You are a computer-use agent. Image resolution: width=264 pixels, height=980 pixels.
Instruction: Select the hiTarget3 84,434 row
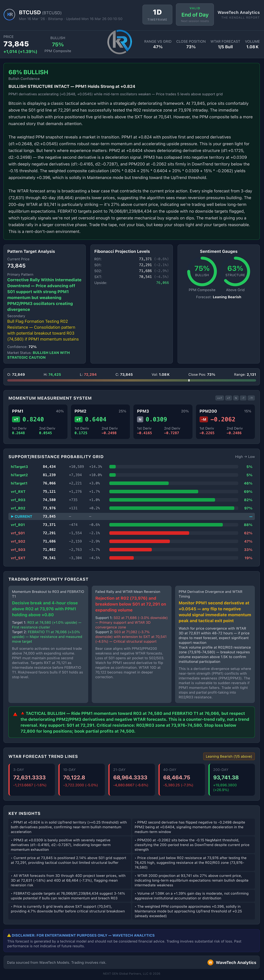click(x=131, y=467)
